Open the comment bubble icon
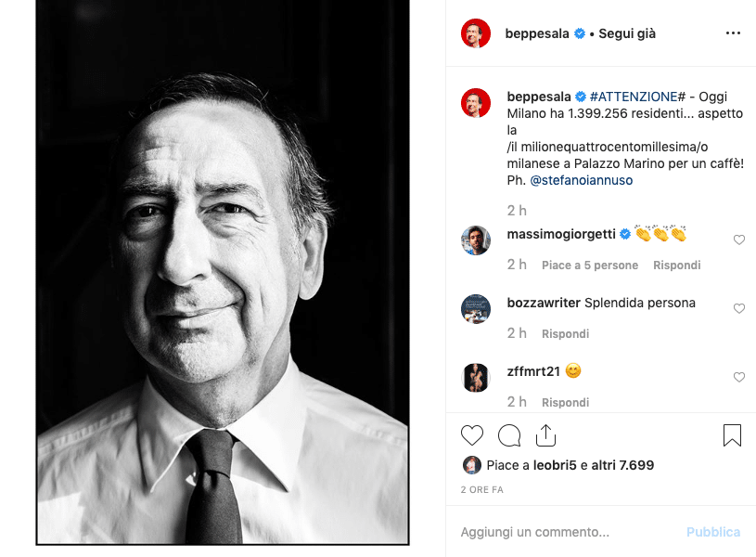The width and height of the screenshot is (756, 557). pyautogui.click(x=508, y=435)
